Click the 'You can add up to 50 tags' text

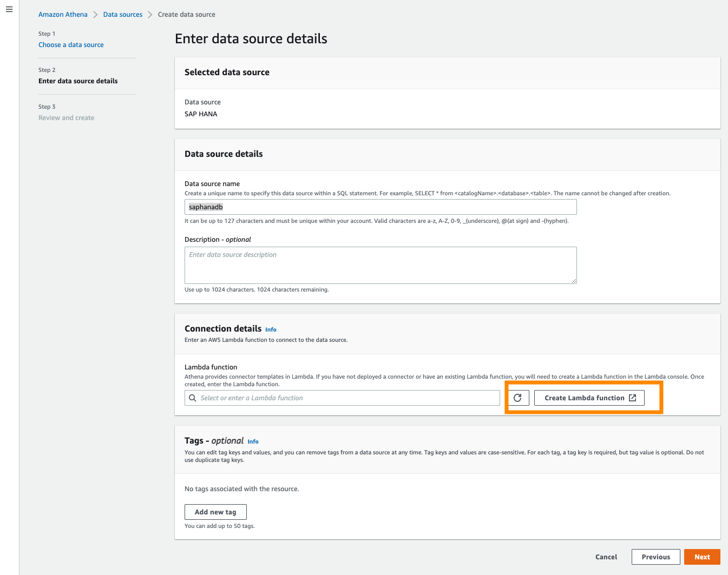point(220,526)
